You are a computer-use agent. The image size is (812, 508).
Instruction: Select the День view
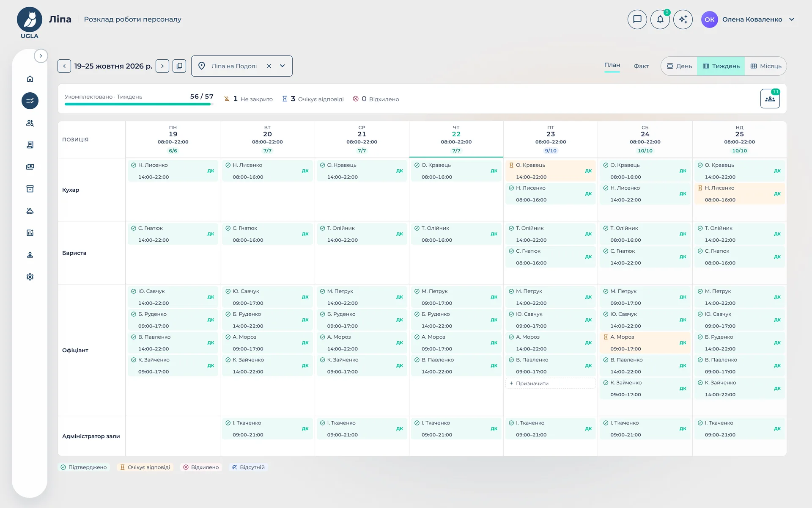click(679, 66)
